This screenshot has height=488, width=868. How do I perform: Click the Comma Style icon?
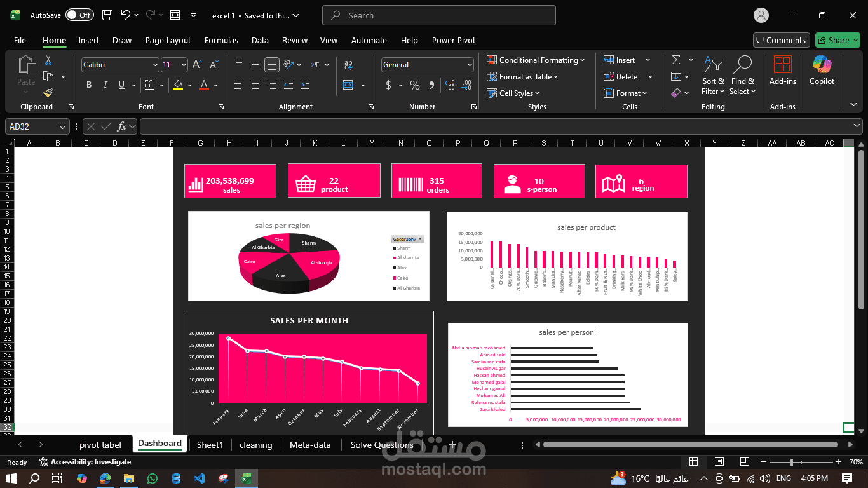pos(431,85)
